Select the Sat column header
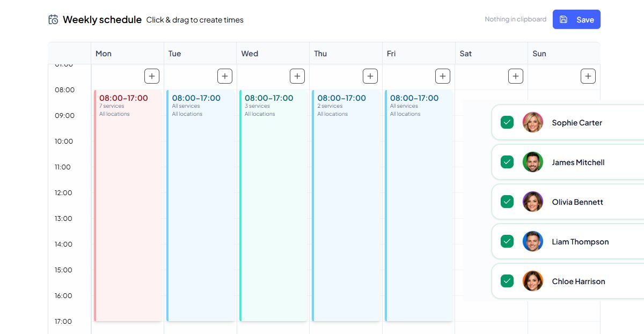Screen dimensions: 644x334 pyautogui.click(x=466, y=54)
